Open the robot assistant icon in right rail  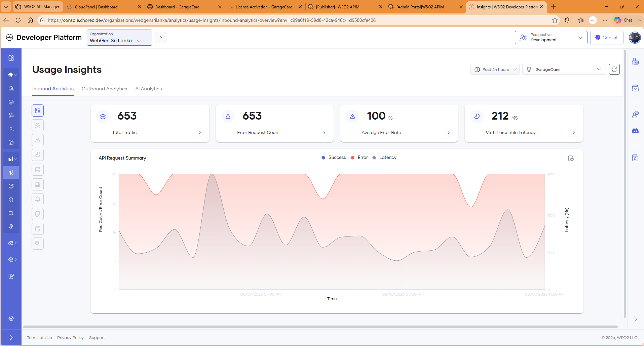[x=635, y=61]
